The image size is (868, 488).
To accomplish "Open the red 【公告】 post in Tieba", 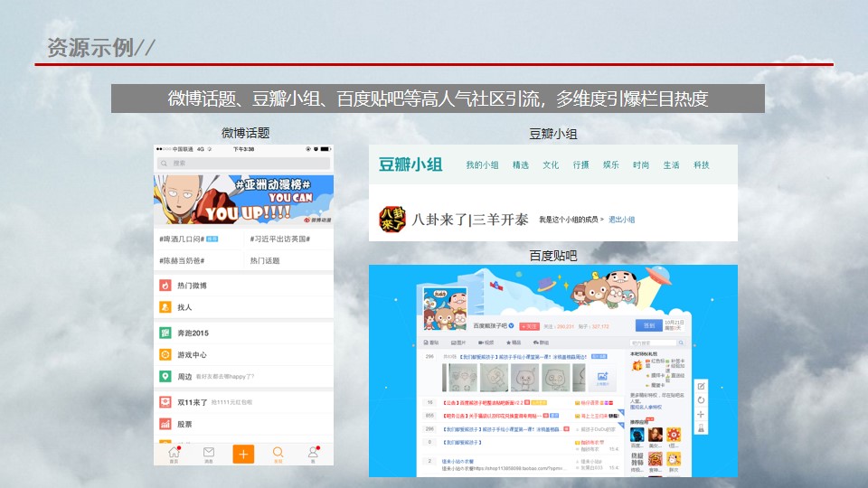I will 483,403.
